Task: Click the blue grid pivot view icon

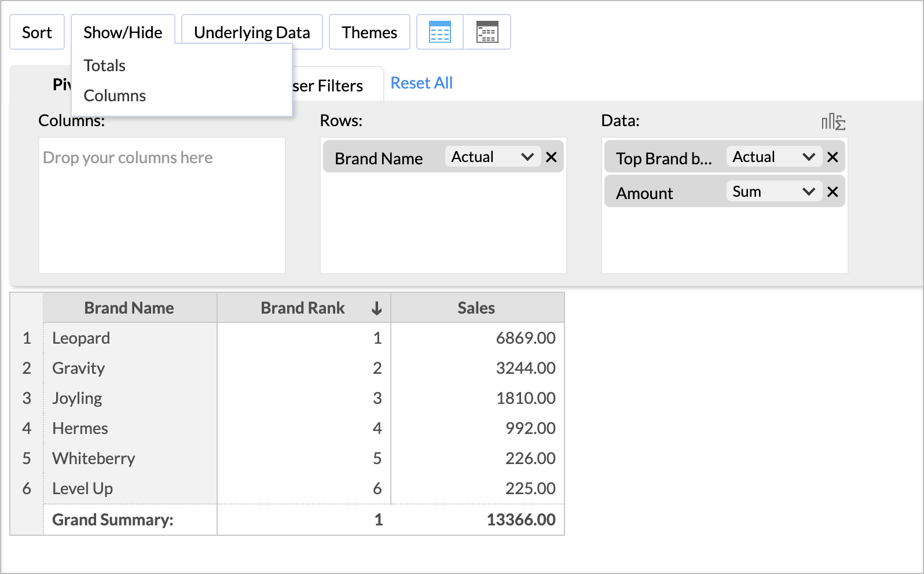Action: (x=440, y=32)
